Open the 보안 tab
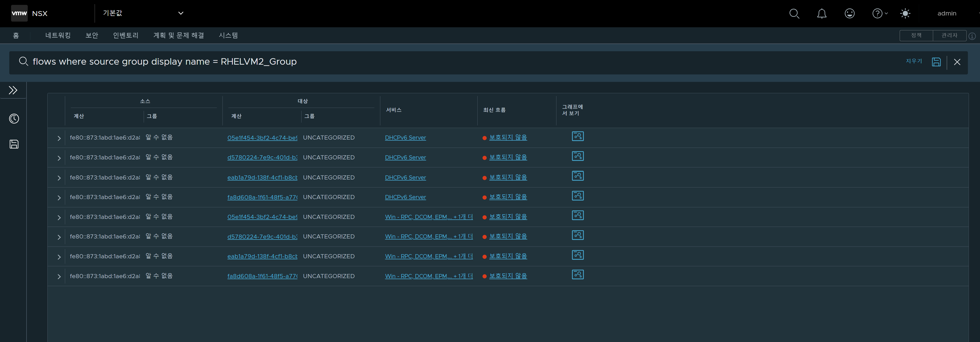Viewport: 980px width, 342px height. point(92,35)
